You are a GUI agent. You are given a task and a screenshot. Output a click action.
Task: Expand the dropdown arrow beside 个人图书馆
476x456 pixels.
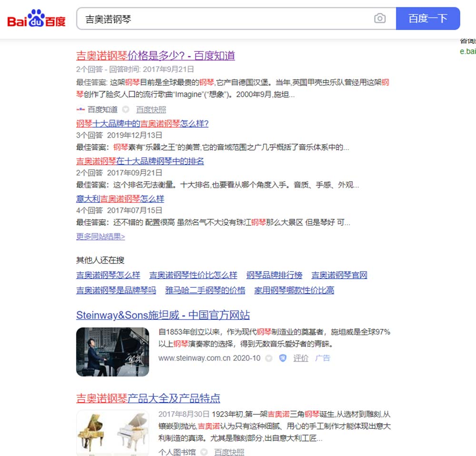click(x=204, y=452)
